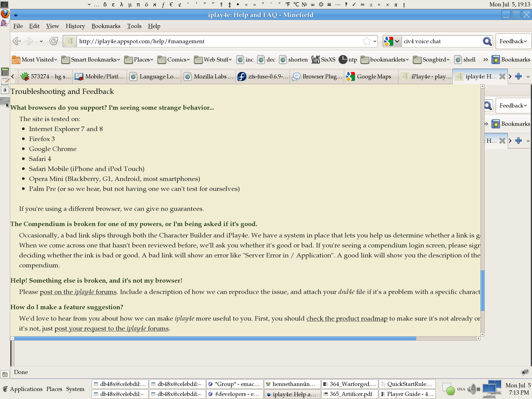Image resolution: width=532 pixels, height=399 pixels.
Task: Switch to the Mozilla Labs tab
Action: [x=208, y=76]
